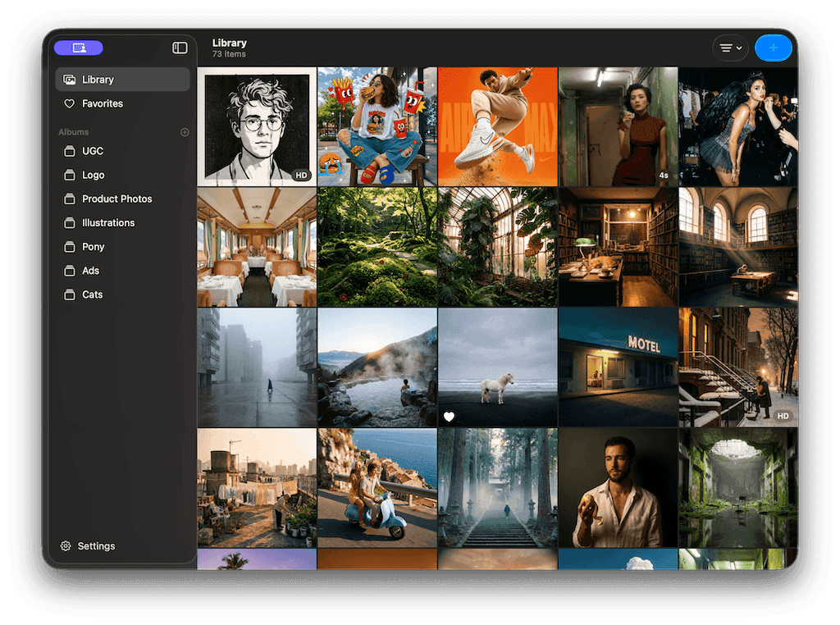Image resolution: width=840 pixels, height=625 pixels.
Task: Open Settings at sidebar bottom
Action: coord(89,545)
